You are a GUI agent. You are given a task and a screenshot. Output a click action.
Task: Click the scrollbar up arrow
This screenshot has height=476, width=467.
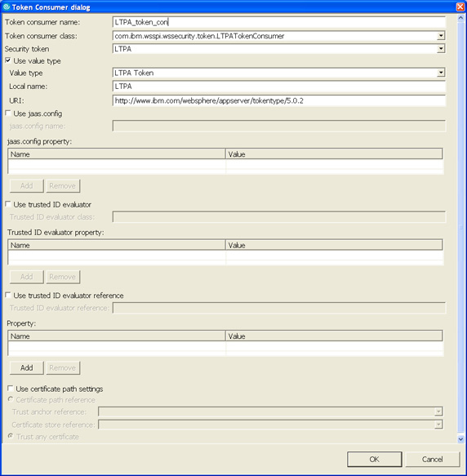tap(460, 18)
